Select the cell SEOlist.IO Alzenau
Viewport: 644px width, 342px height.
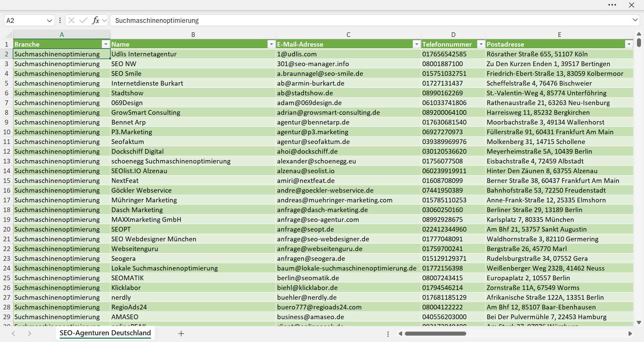coord(193,171)
